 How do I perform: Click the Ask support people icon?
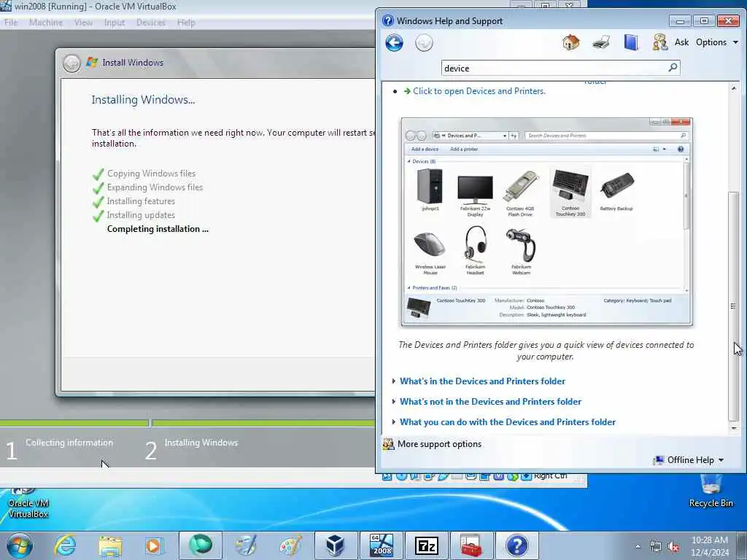(x=659, y=42)
